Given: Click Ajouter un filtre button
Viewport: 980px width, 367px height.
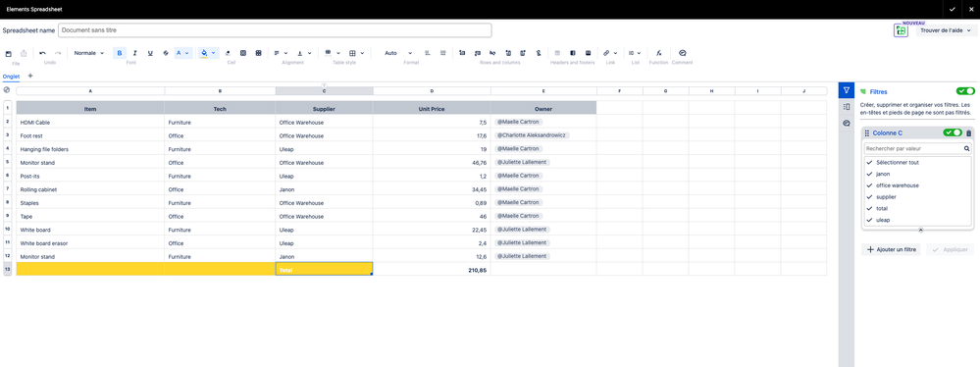Looking at the screenshot, I should tap(891, 249).
